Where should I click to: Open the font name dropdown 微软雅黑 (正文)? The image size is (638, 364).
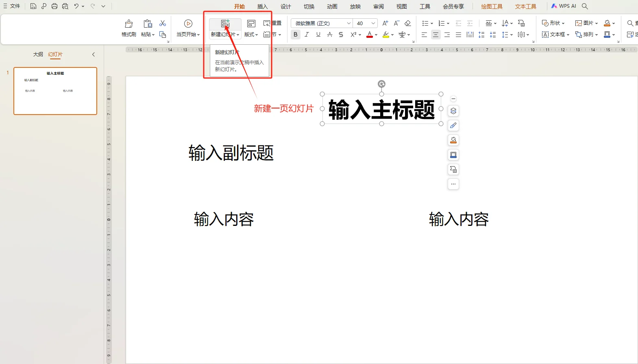(x=348, y=23)
